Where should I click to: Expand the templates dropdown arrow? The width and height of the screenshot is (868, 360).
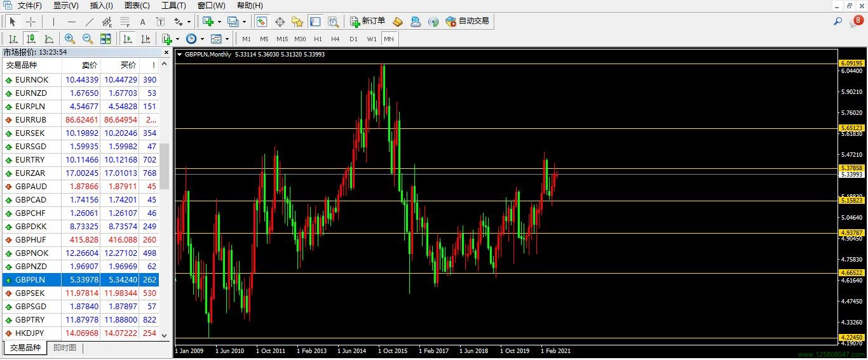pyautogui.click(x=227, y=39)
